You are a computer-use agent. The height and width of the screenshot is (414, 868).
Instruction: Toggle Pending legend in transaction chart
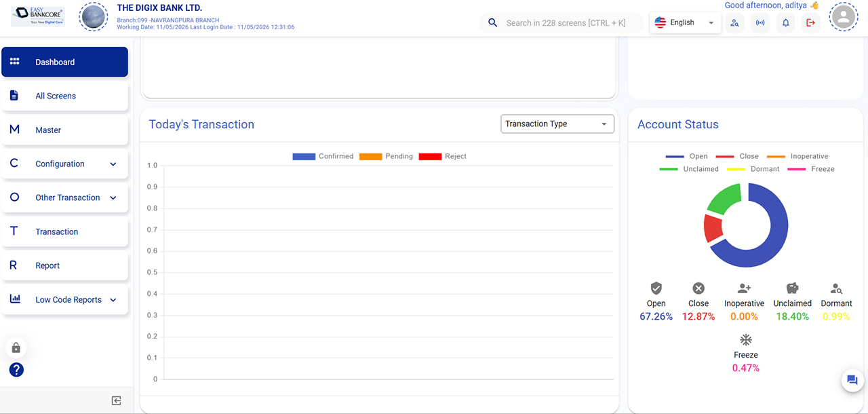click(386, 156)
